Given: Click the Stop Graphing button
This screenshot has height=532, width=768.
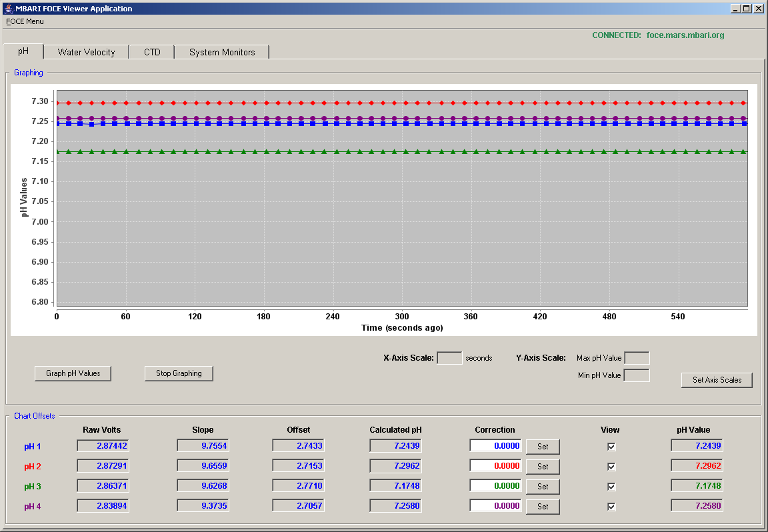Looking at the screenshot, I should coord(179,373).
